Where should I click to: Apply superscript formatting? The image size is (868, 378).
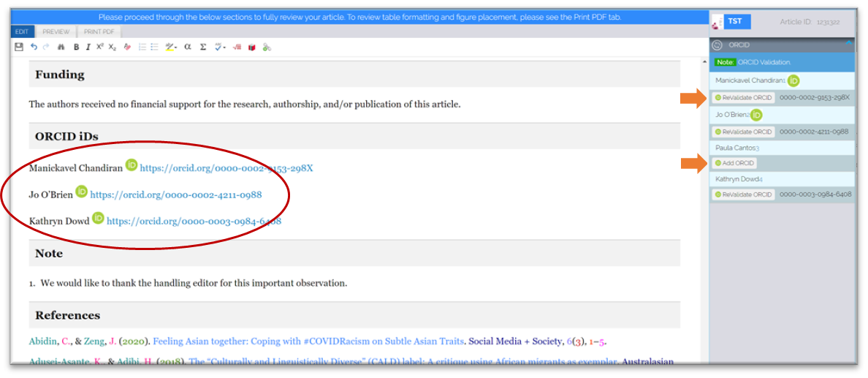(x=100, y=47)
